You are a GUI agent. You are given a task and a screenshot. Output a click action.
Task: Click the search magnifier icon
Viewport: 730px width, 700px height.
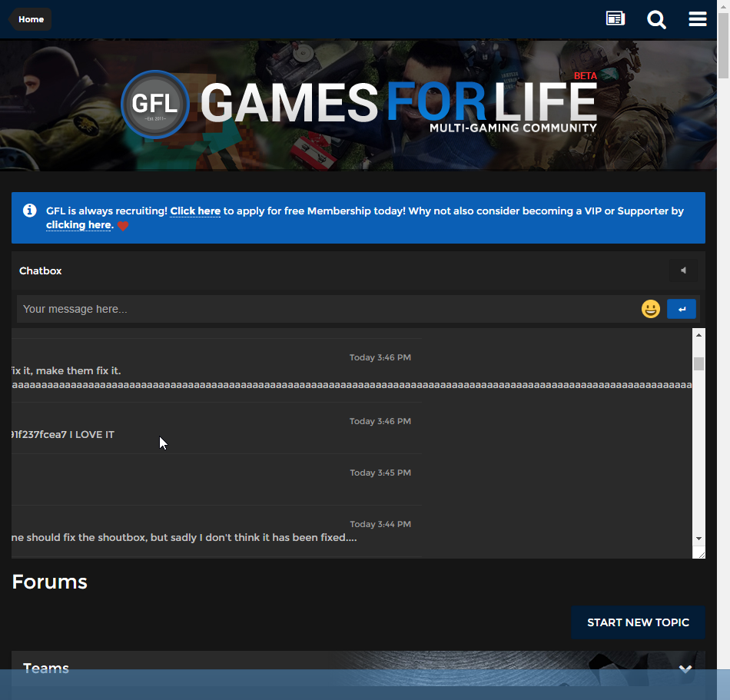[x=656, y=19]
